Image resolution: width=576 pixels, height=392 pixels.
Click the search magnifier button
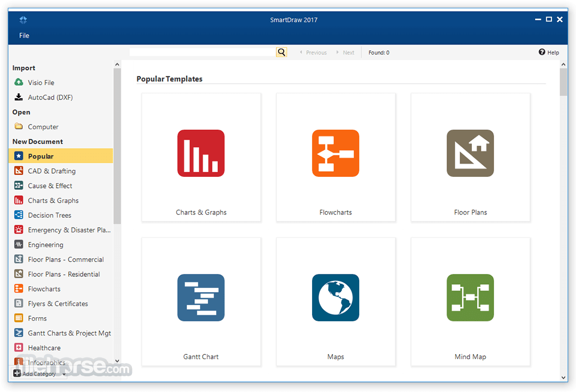pyautogui.click(x=281, y=52)
